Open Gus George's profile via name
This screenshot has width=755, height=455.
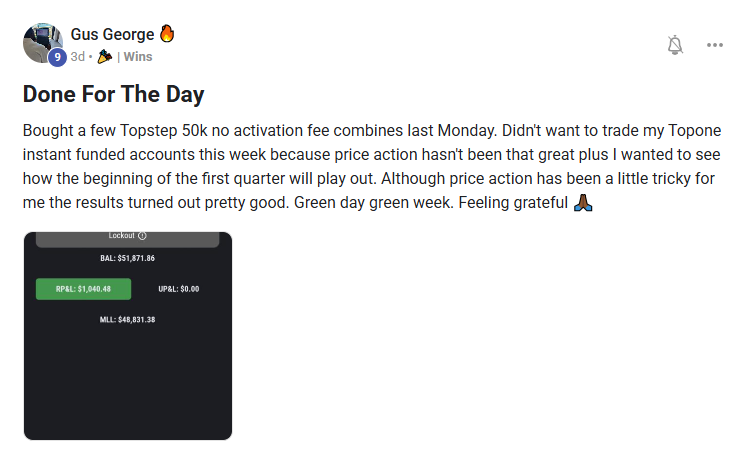[112, 35]
